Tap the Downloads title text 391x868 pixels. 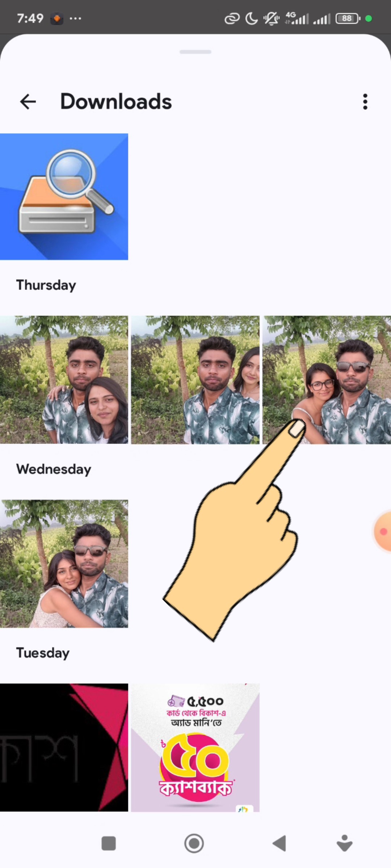click(116, 102)
